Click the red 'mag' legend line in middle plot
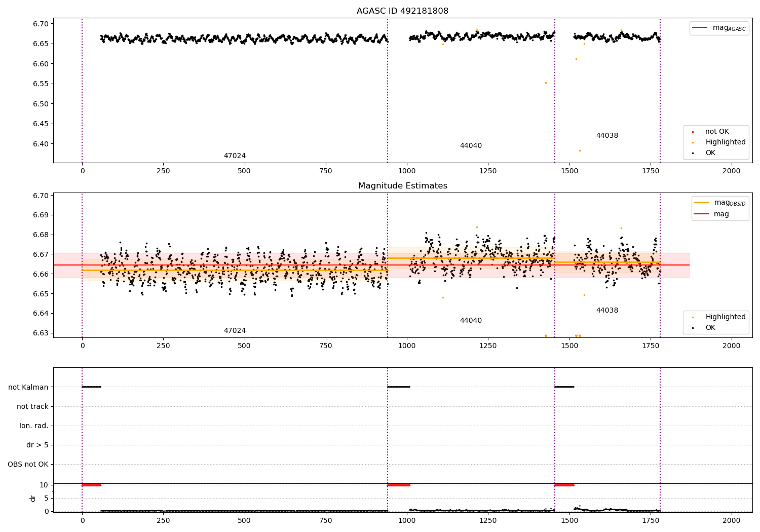The height and width of the screenshot is (532, 760). (702, 214)
